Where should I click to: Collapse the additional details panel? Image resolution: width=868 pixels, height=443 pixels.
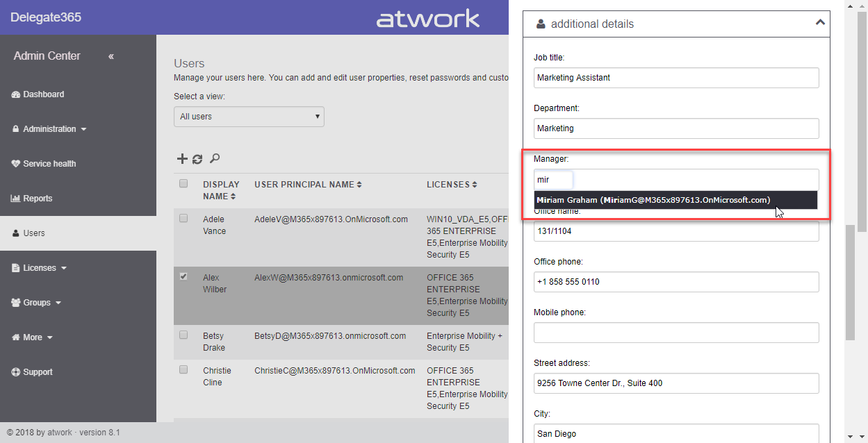(x=820, y=23)
